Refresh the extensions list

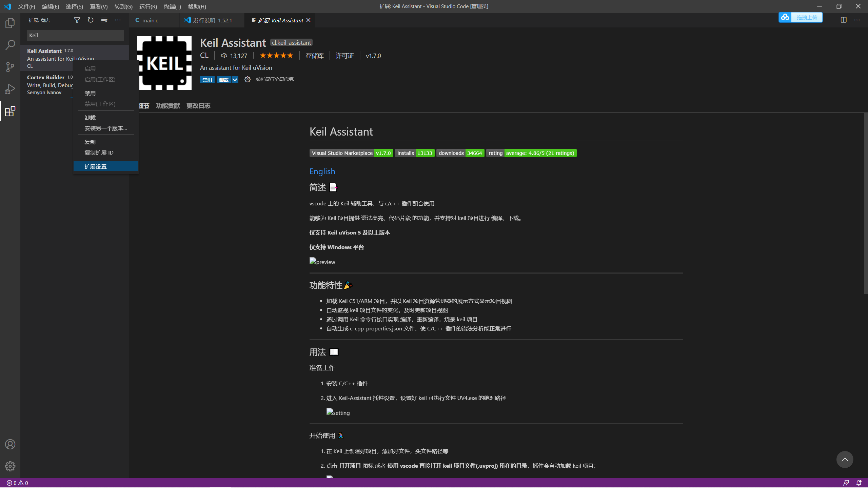click(91, 20)
